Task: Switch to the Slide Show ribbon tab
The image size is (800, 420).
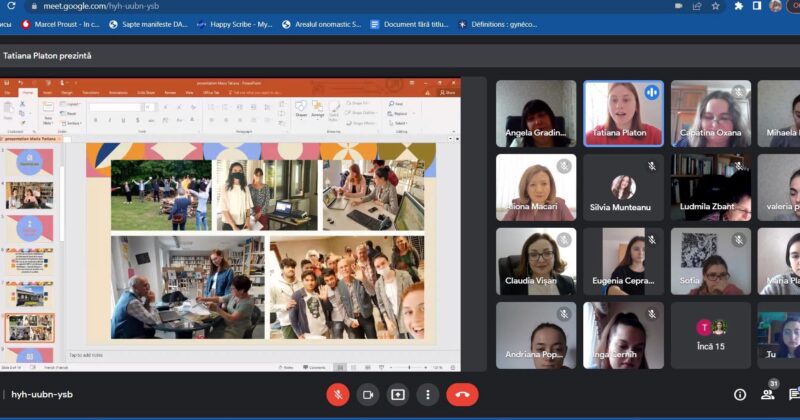Action: 146,93
